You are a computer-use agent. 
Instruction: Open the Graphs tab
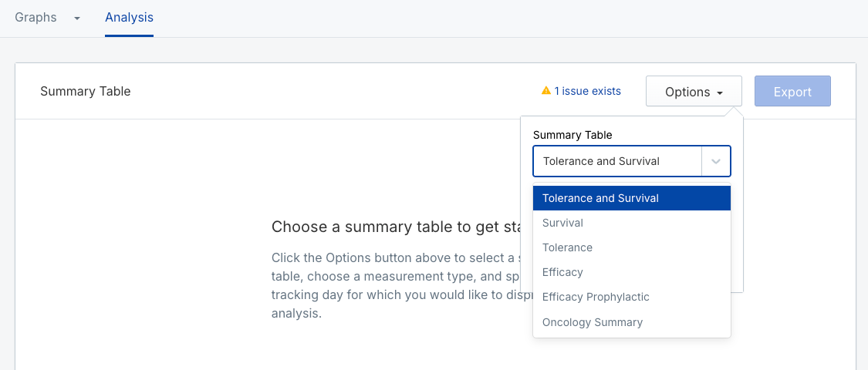point(36,18)
